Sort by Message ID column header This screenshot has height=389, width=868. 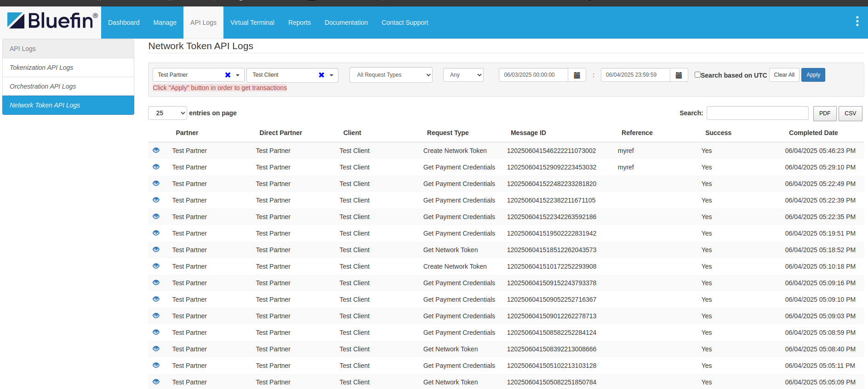[528, 133]
